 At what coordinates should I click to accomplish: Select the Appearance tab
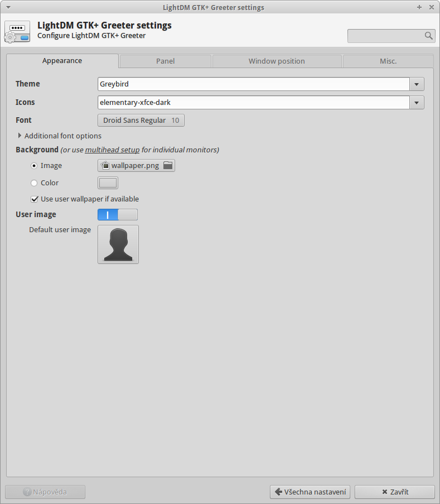[62, 61]
